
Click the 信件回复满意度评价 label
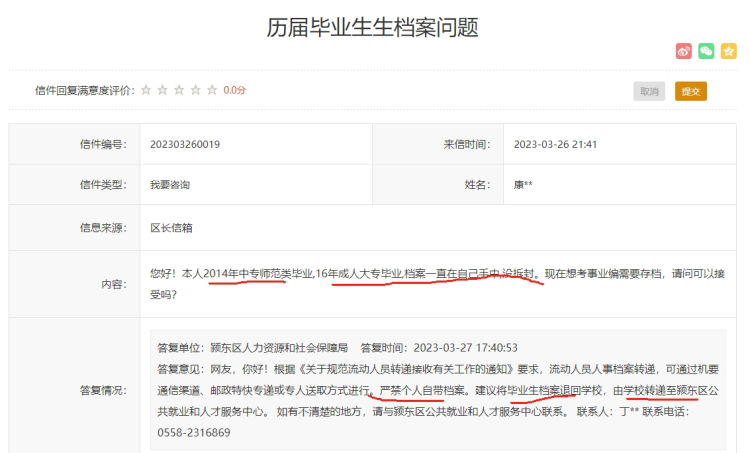click(84, 90)
